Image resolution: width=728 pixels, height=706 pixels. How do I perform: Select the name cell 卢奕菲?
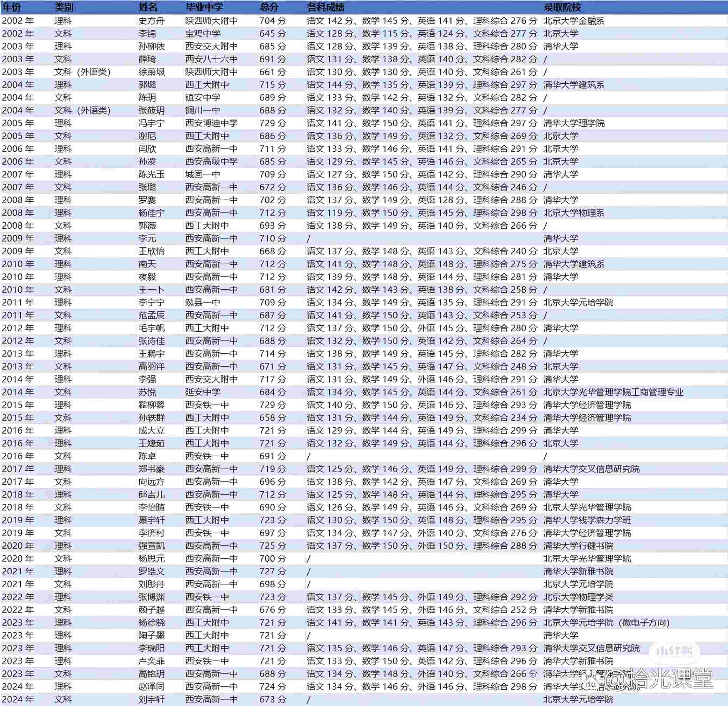pos(152,661)
